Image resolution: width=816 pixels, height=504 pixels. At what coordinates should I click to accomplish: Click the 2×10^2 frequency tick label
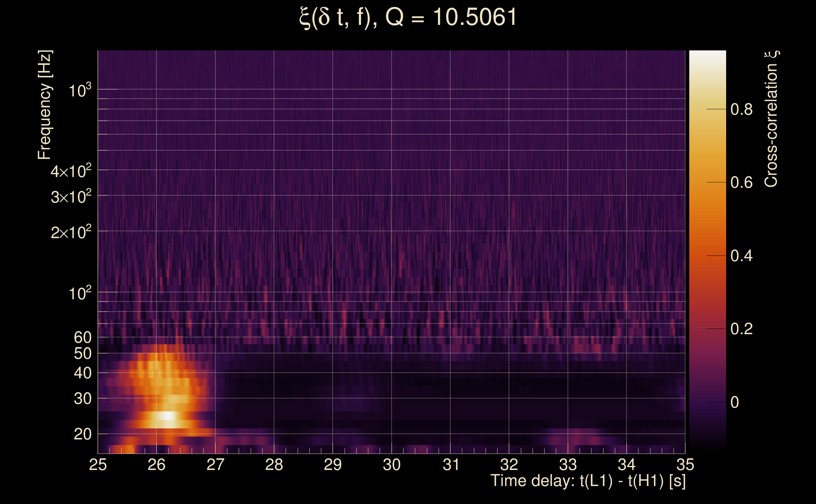click(71, 232)
